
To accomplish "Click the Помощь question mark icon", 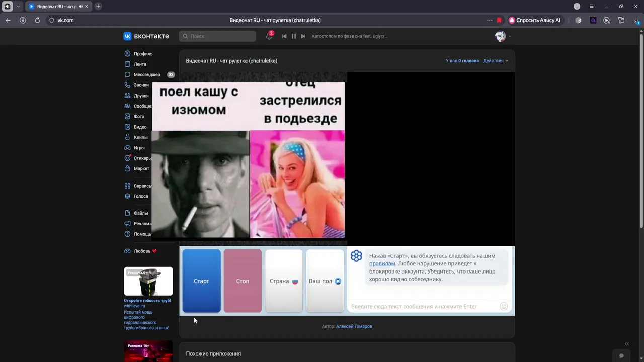I will coord(127,234).
